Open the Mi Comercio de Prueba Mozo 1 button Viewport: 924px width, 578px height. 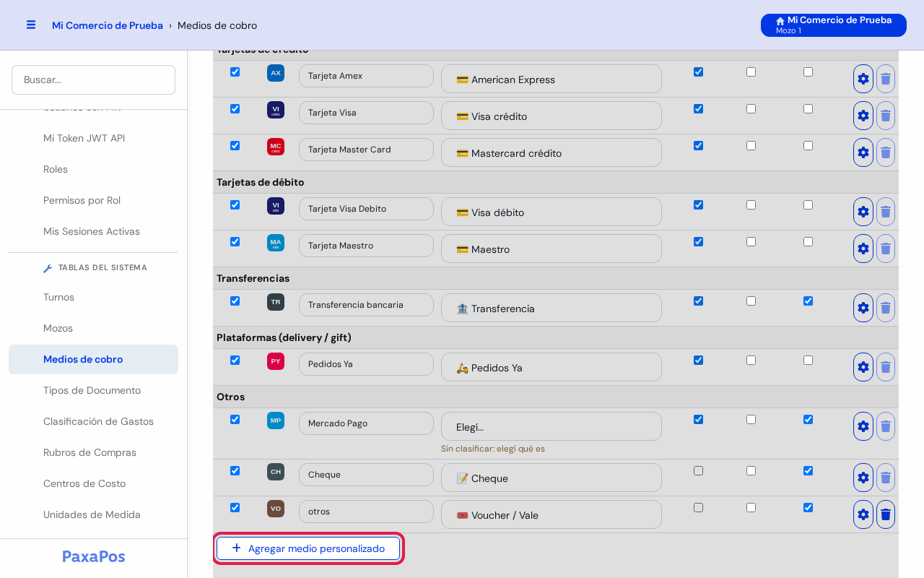click(834, 25)
